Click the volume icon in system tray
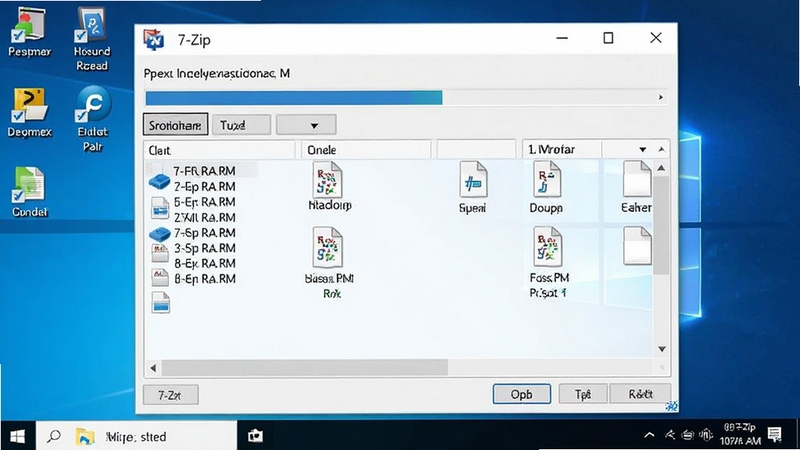The height and width of the screenshot is (450, 800). coord(706,435)
